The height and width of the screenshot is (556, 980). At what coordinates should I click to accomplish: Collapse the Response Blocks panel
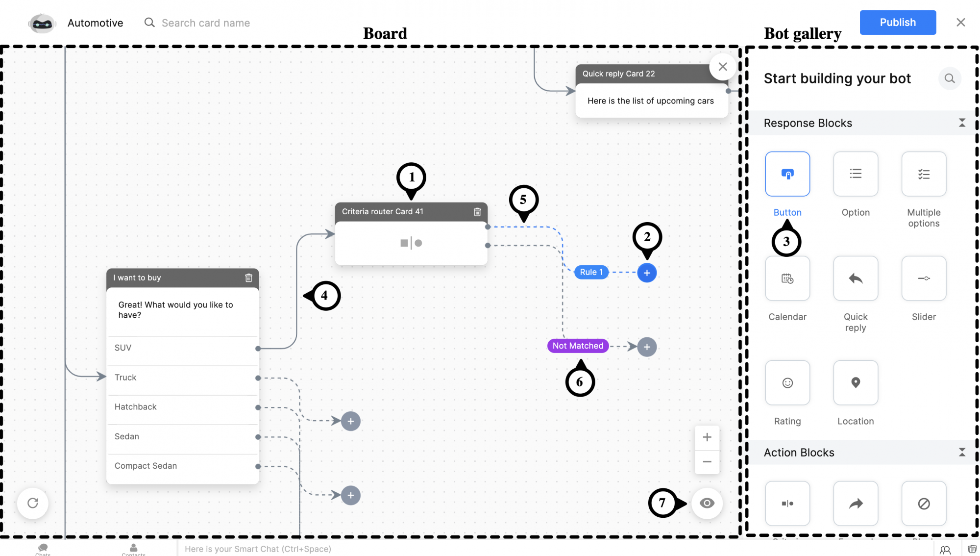pyautogui.click(x=962, y=123)
